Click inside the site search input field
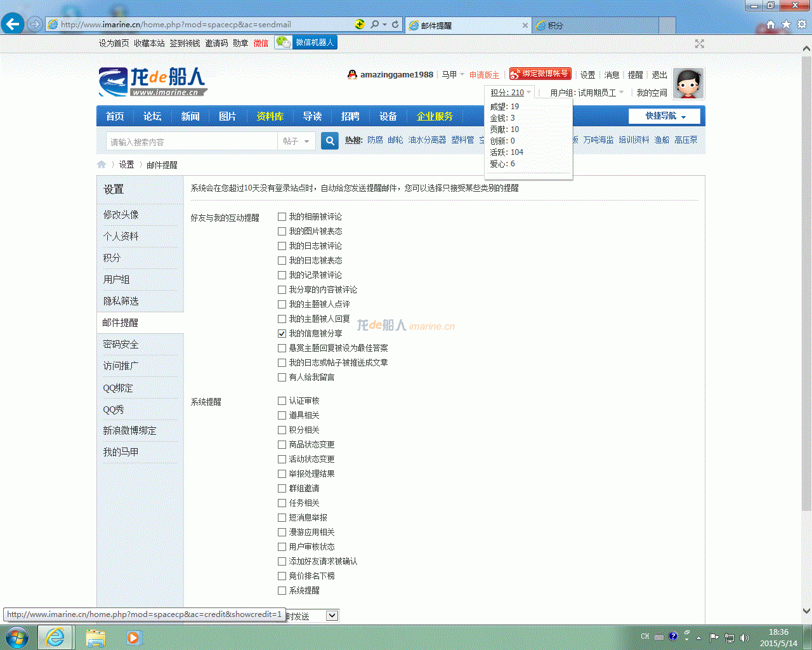 (192, 142)
